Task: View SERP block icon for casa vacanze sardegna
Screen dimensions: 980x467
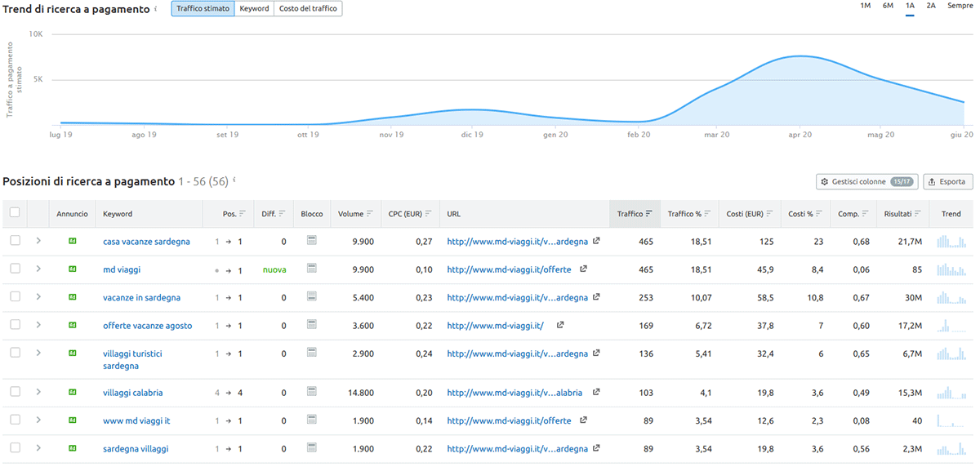Action: 311,241
